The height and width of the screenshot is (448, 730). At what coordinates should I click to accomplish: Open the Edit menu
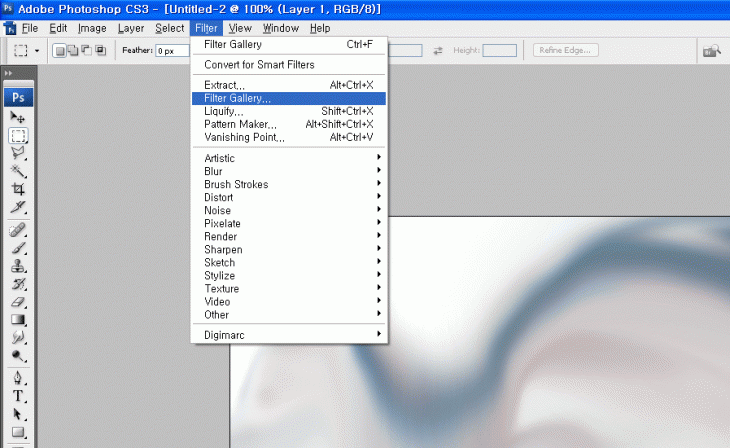point(58,28)
